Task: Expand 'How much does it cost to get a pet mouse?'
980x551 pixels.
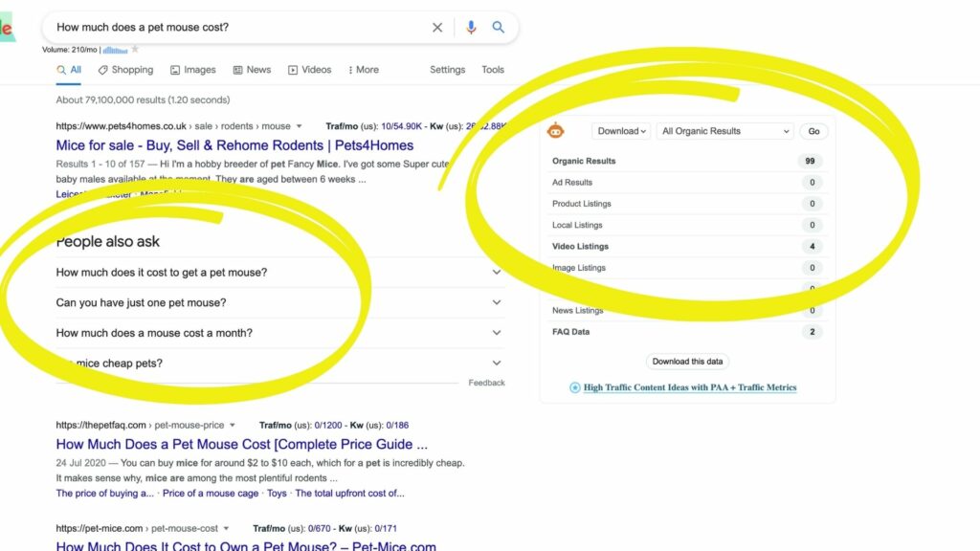Action: point(278,273)
